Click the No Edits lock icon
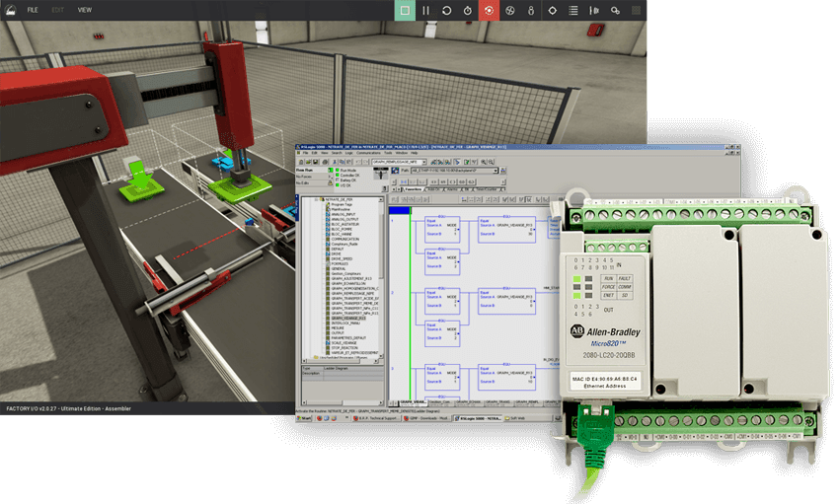The image size is (839, 504). (x=330, y=182)
